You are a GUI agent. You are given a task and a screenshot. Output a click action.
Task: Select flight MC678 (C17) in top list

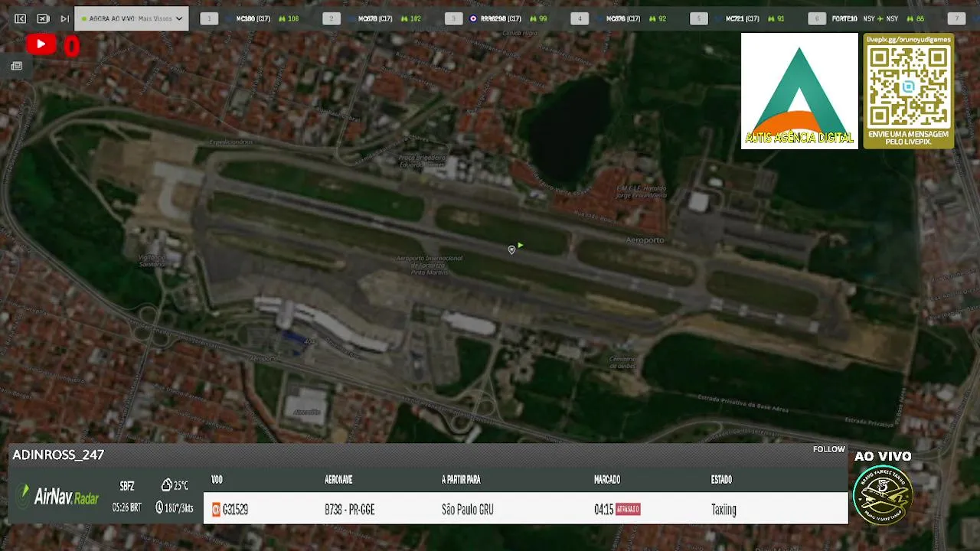pos(375,18)
